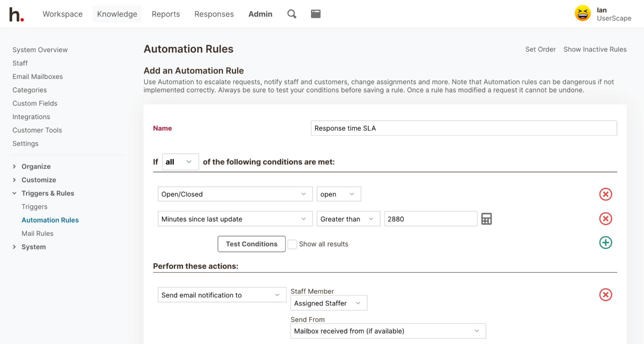Open the search magnifier in top bar
644x344 pixels.
[x=291, y=14]
